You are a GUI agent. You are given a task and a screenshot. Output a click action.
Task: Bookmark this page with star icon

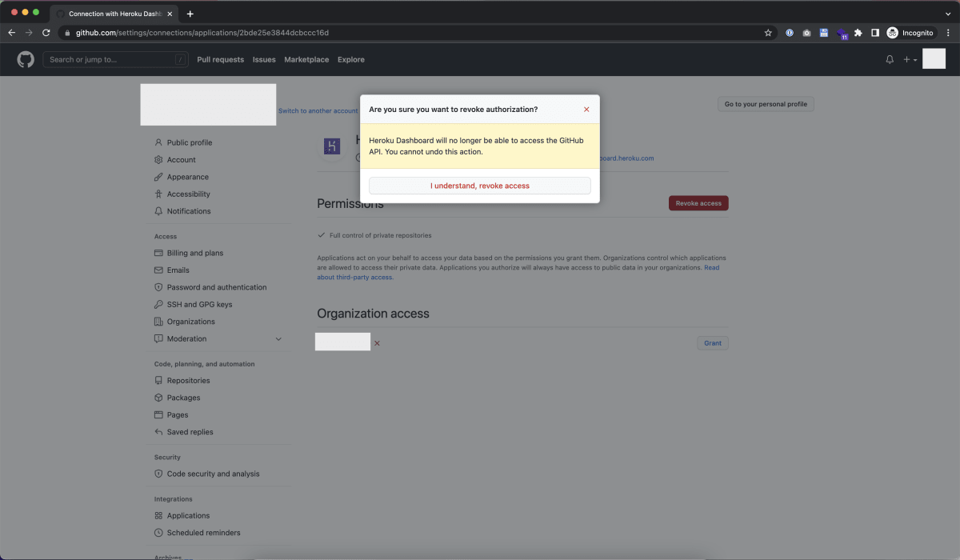(x=768, y=33)
